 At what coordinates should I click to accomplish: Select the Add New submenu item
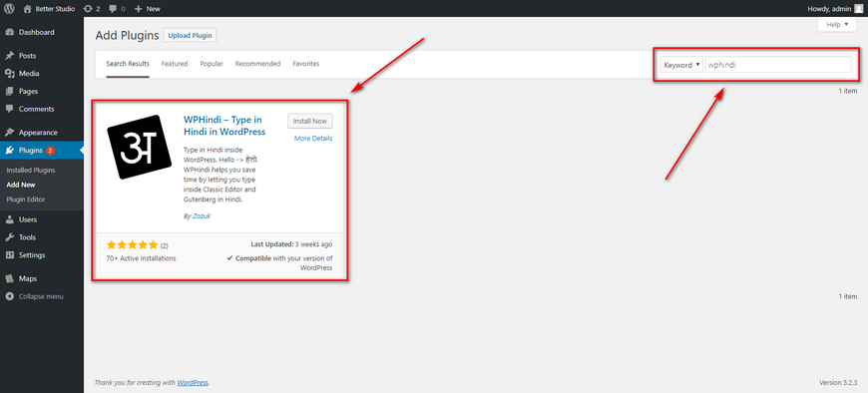click(x=21, y=185)
